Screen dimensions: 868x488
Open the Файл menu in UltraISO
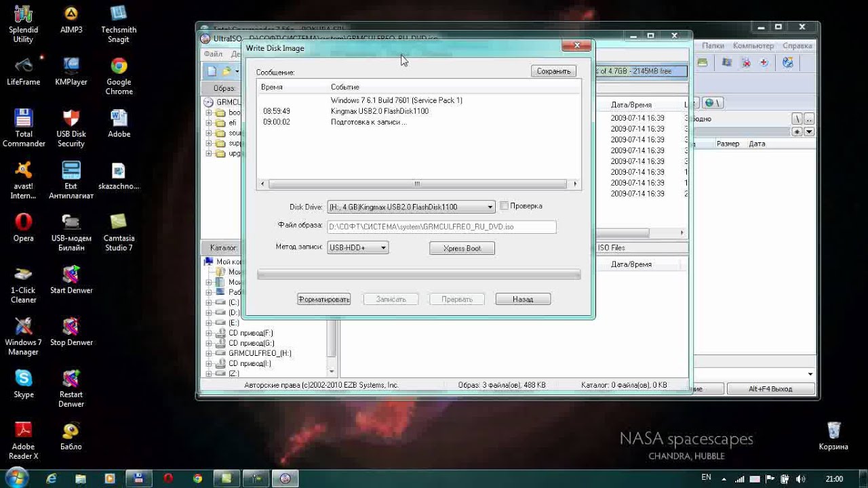click(x=213, y=54)
